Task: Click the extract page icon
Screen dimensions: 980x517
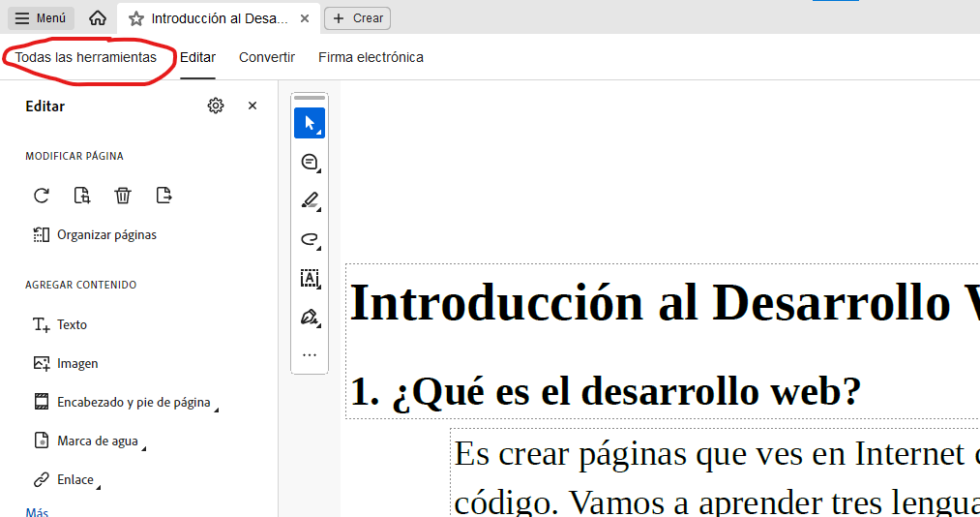Action: click(164, 196)
